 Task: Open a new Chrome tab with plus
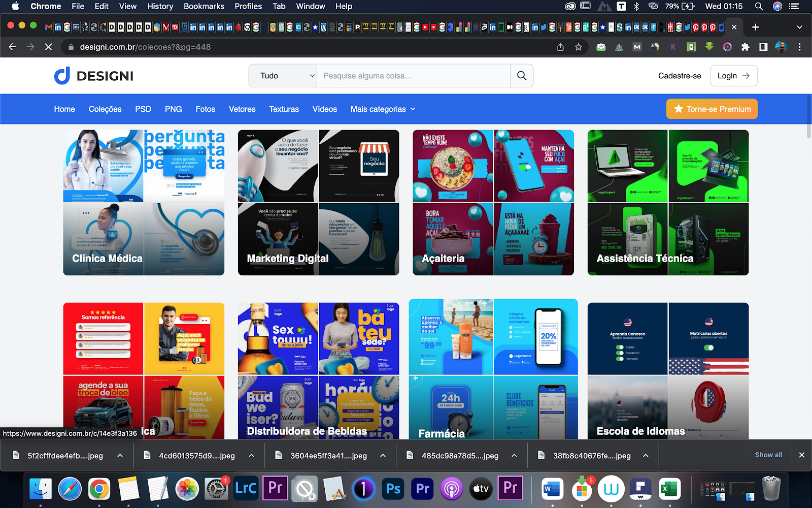click(x=755, y=27)
